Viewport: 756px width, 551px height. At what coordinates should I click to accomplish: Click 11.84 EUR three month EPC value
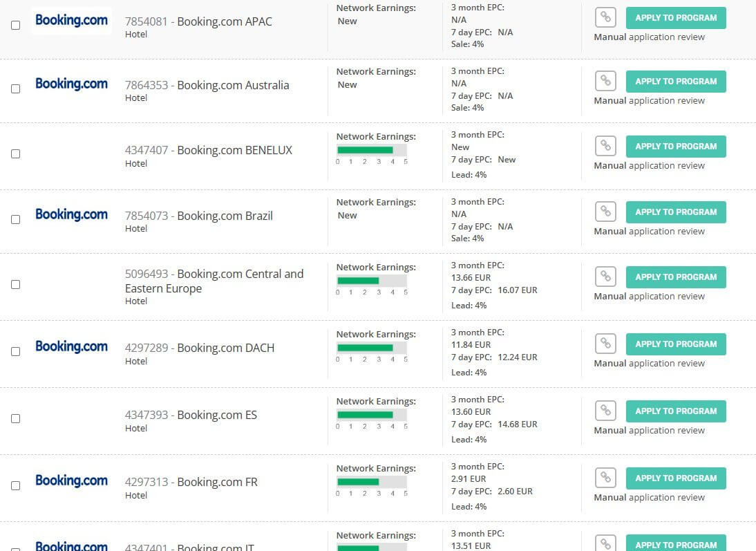[x=471, y=345]
